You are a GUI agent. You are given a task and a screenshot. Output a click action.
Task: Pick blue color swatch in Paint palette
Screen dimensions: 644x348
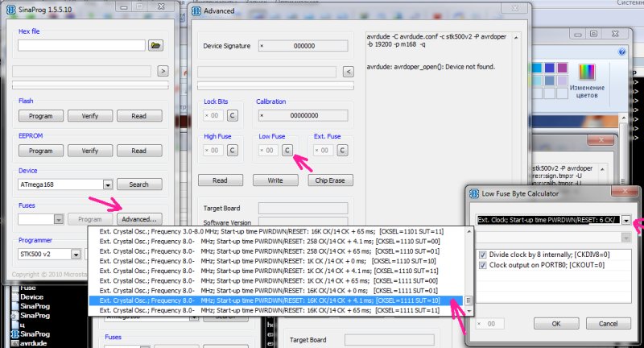pos(549,68)
